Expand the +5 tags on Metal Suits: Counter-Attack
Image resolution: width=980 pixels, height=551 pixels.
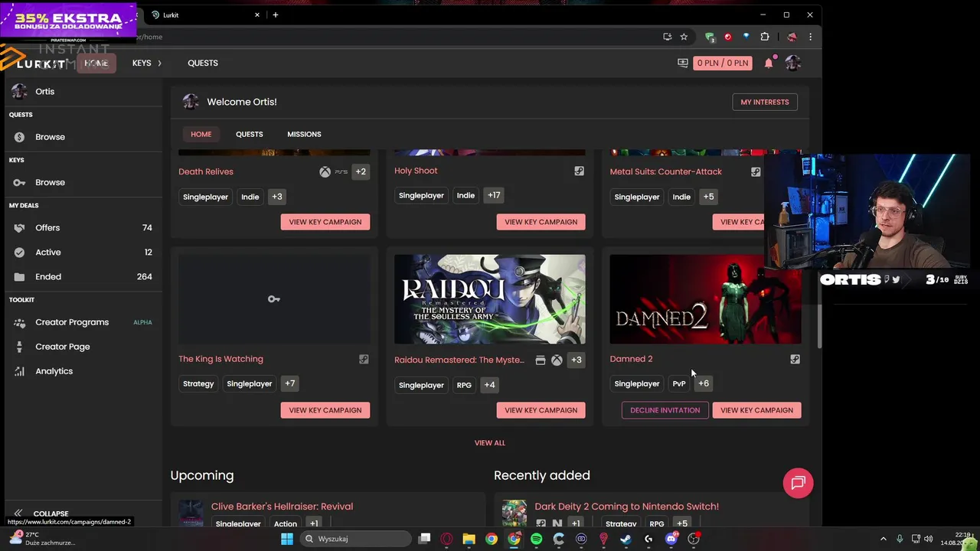click(708, 197)
